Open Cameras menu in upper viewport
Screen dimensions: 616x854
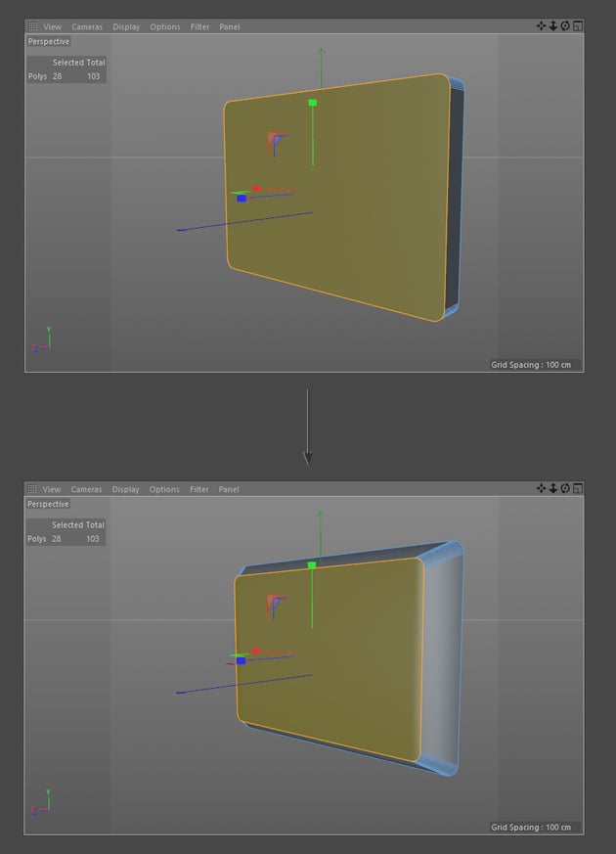pyautogui.click(x=87, y=26)
